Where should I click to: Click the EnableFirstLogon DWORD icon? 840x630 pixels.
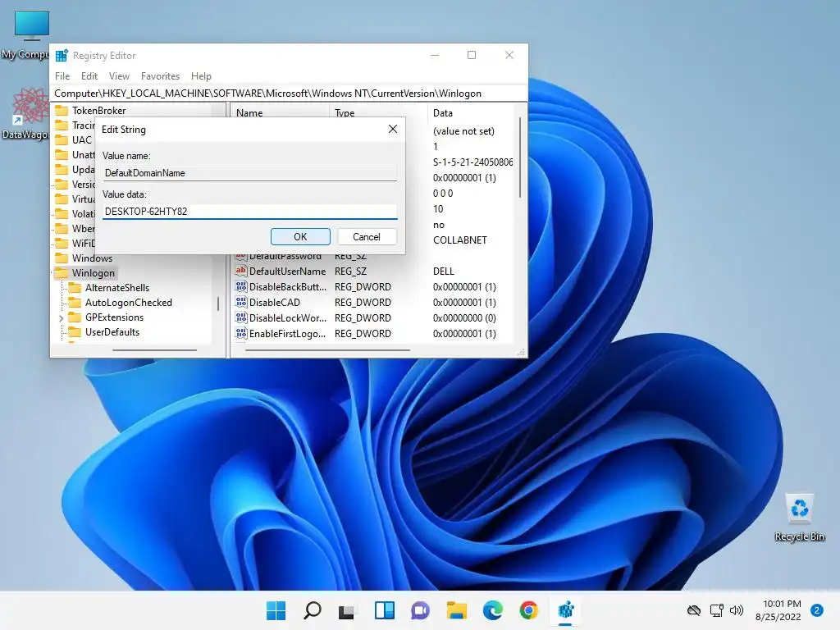click(x=241, y=333)
